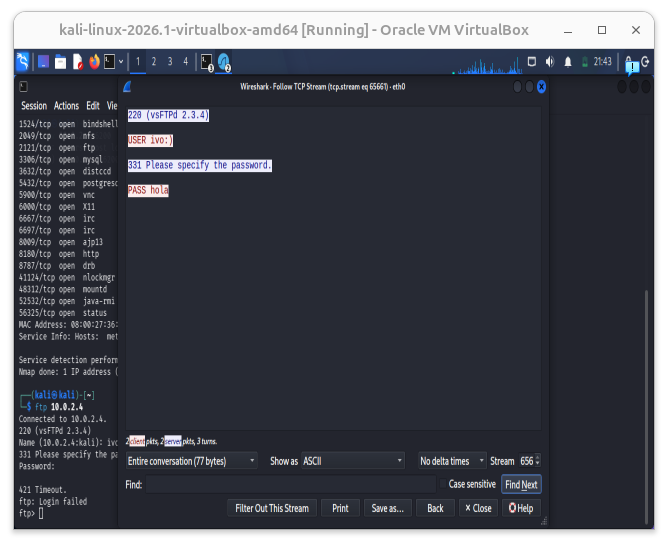This screenshot has height=546, width=668.
Task: Click the 'PASS hola' stream line
Action: point(148,190)
